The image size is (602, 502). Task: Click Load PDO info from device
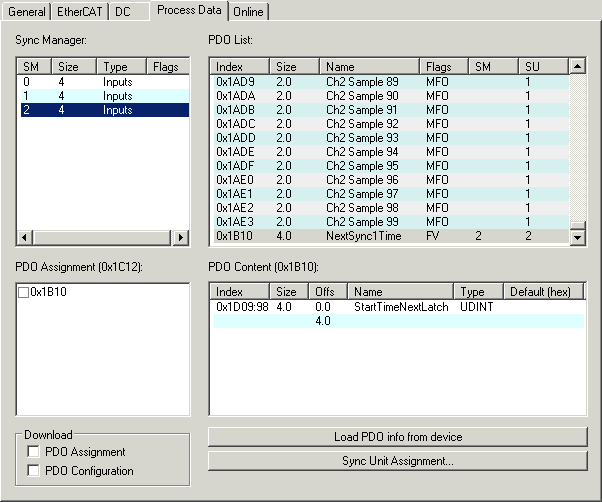398,437
